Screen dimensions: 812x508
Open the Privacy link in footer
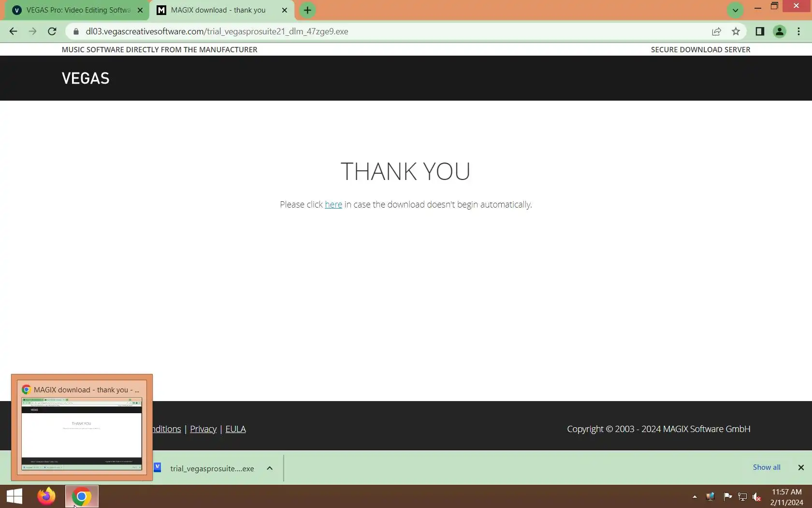[203, 429]
